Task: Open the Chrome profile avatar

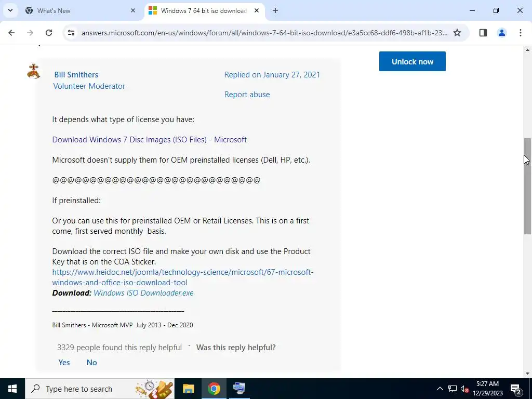Action: 501,33
